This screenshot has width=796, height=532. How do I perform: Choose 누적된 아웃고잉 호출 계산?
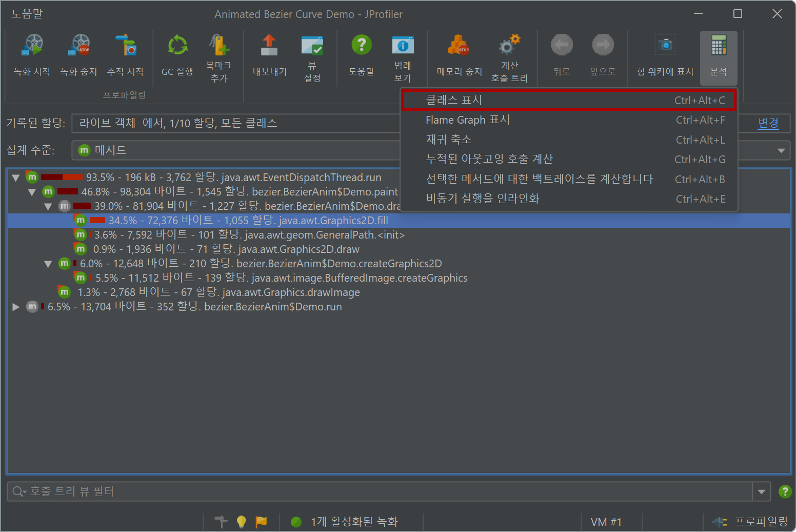point(569,159)
